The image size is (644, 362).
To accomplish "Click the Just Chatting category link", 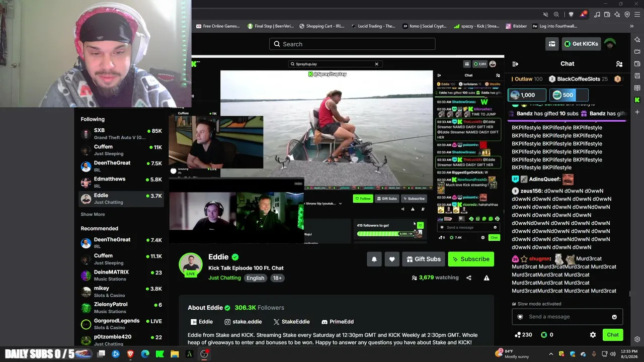I will click(224, 278).
